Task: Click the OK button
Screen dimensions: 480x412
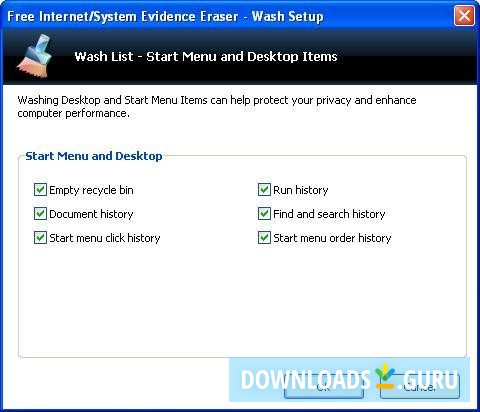Action: tap(324, 387)
